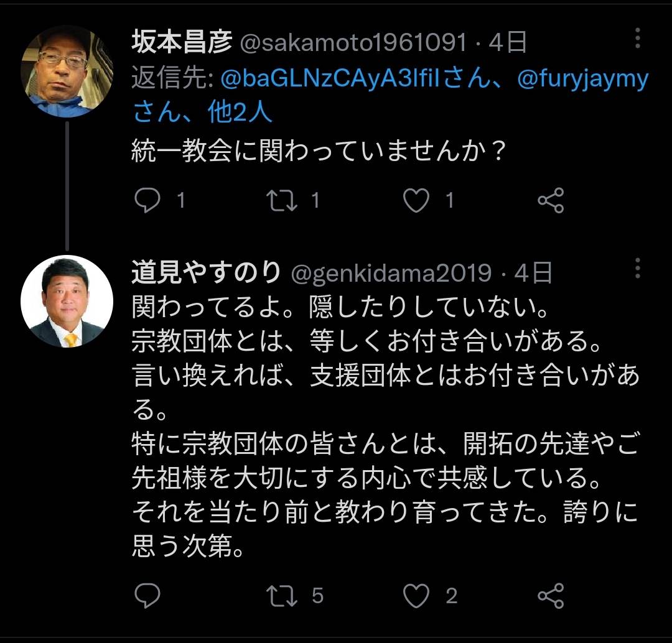The width and height of the screenshot is (672, 643).
Task: Open the @furyjaymy mention link
Action: pyautogui.click(x=583, y=78)
